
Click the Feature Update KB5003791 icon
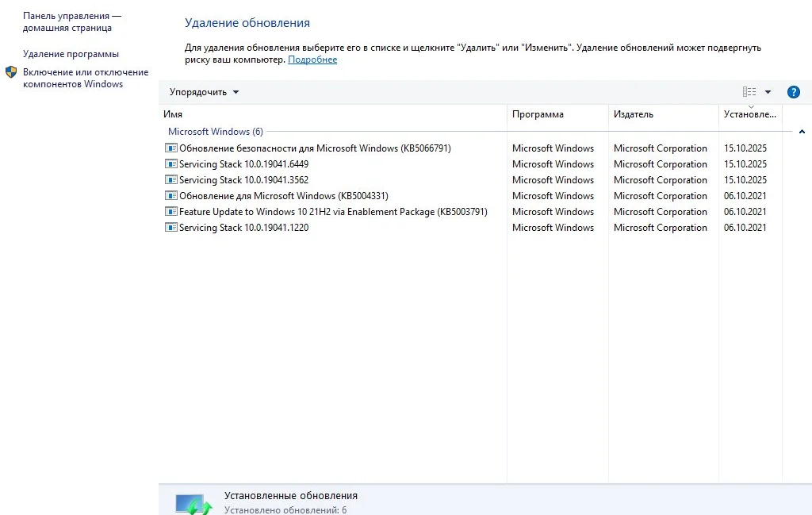tap(170, 212)
